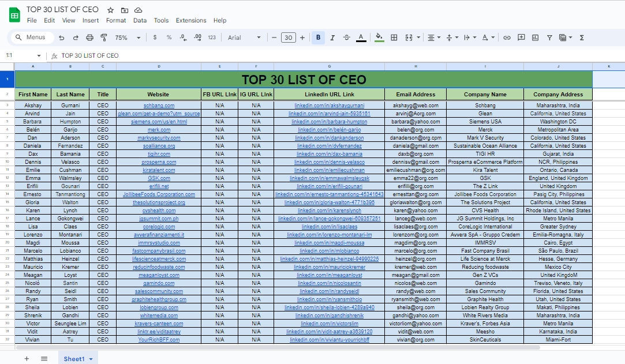Decrease decimal places
The width and height of the screenshot is (625, 364).
[x=183, y=37]
